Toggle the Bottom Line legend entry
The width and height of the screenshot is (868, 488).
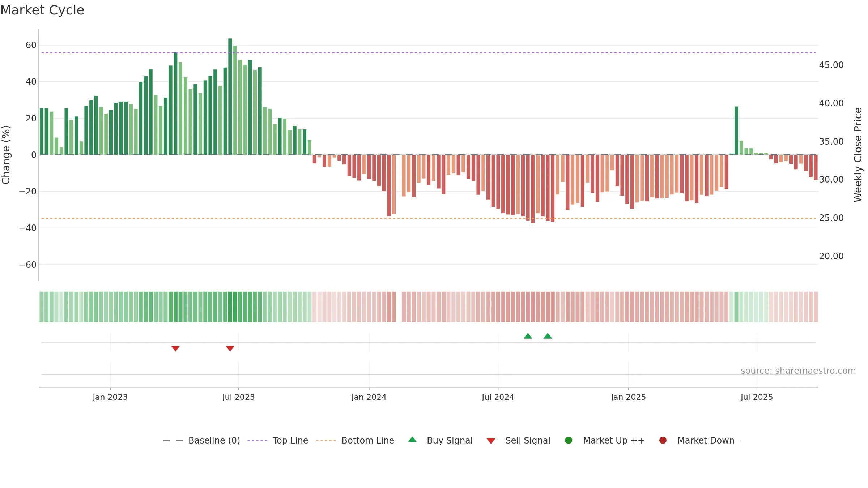[x=355, y=440]
